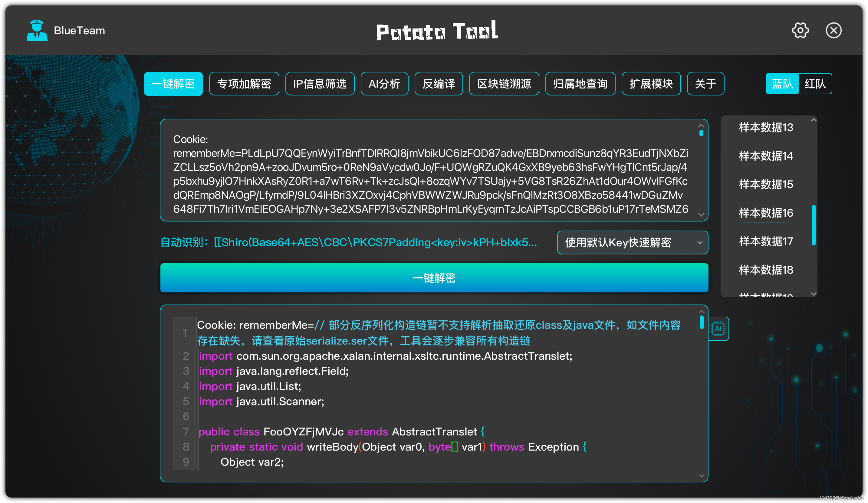868x503 pixels.
Task: Switch to 红队 red team mode
Action: (x=815, y=83)
